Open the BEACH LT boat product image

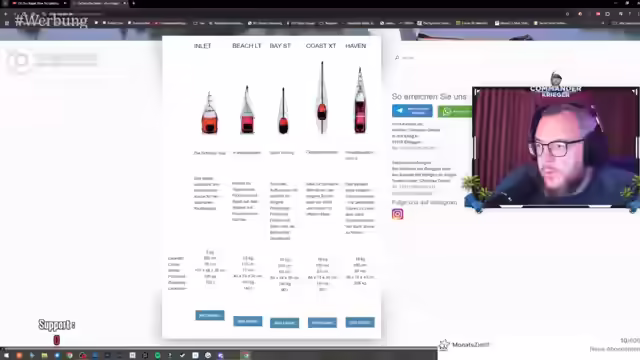coord(247,109)
